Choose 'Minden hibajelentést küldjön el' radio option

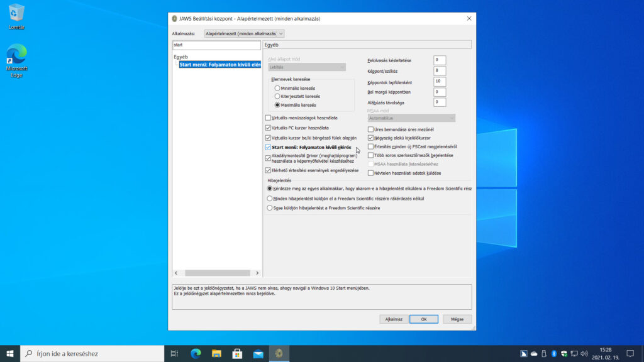coord(270,199)
